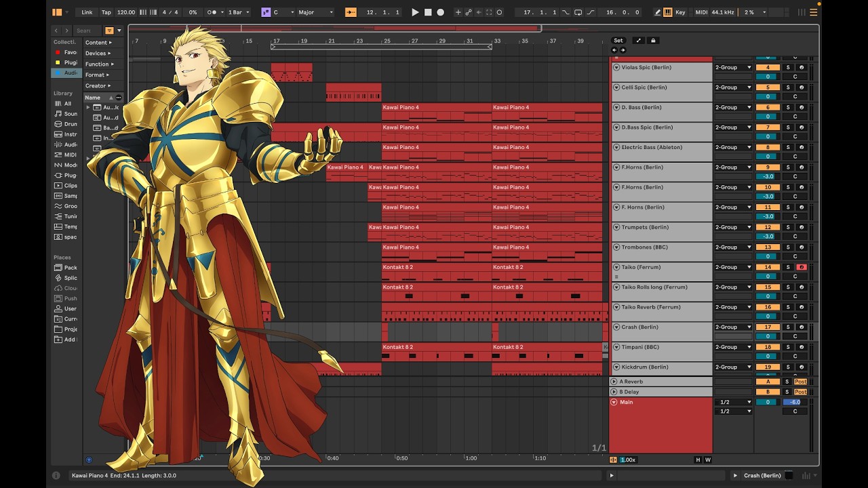Screen dimensions: 868x488
Task: Expand the A Reverb return track
Action: coord(614,382)
